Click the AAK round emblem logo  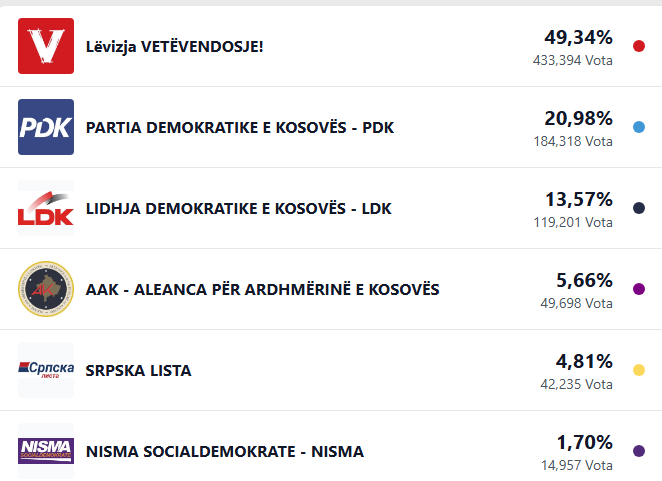point(46,289)
